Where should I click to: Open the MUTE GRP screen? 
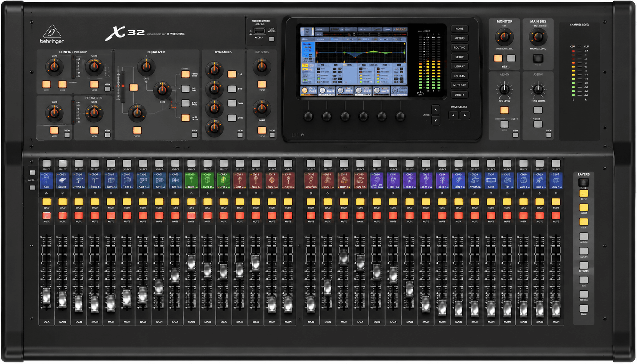(460, 85)
